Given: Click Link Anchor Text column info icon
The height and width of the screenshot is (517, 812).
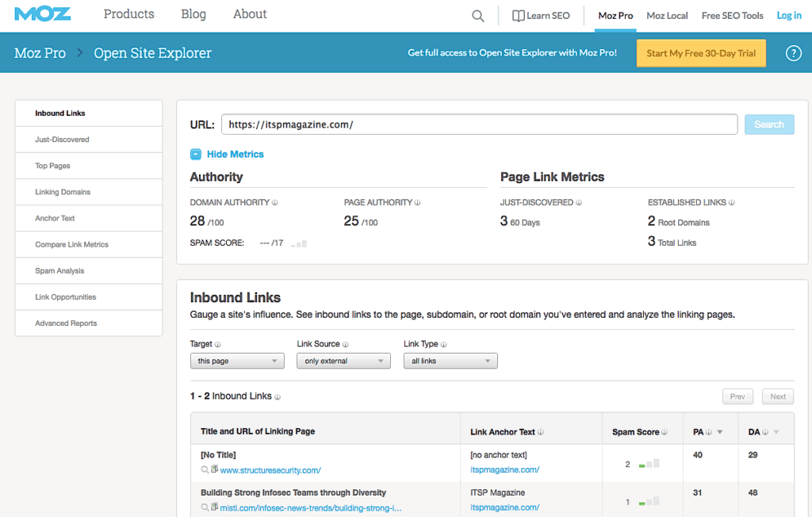Looking at the screenshot, I should pyautogui.click(x=541, y=432).
